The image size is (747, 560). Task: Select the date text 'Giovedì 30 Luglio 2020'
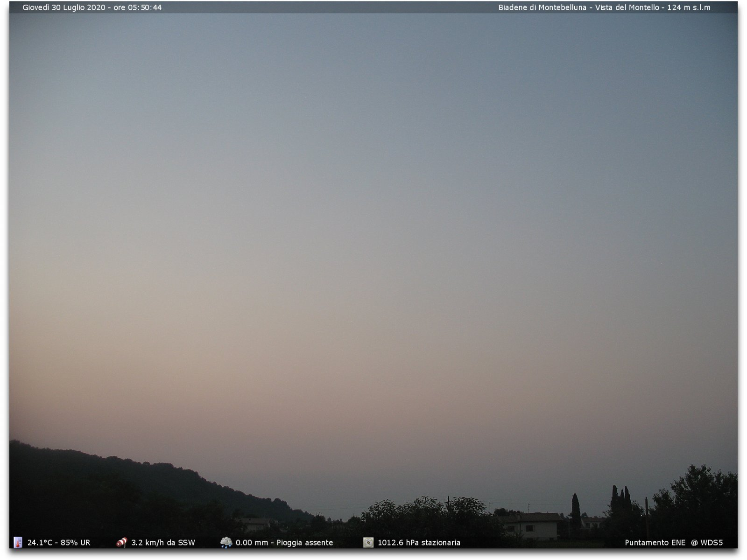coord(64,7)
